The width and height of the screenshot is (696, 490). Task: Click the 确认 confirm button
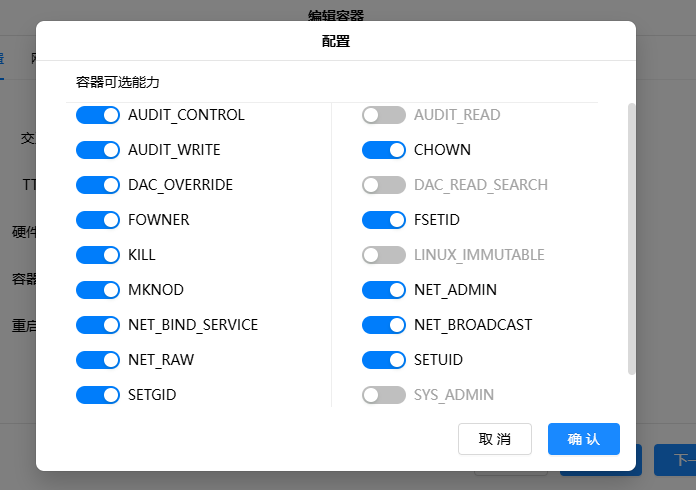click(x=583, y=439)
